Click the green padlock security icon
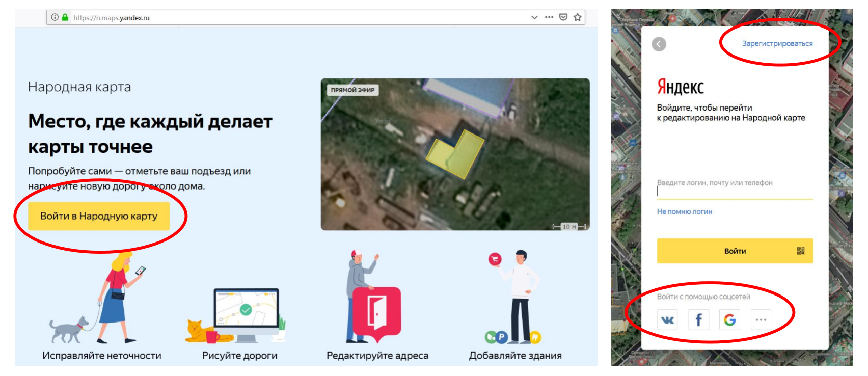 pyautogui.click(x=65, y=17)
